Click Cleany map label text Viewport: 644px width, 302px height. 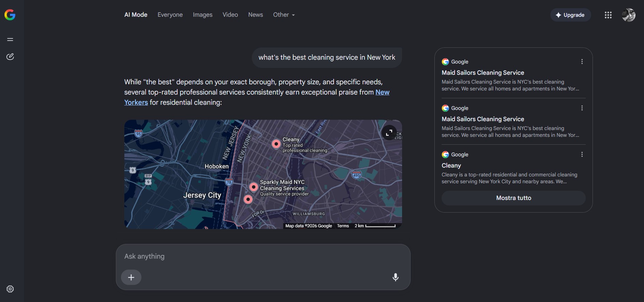click(291, 139)
